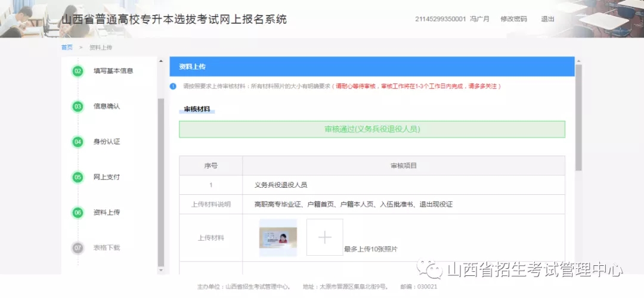
Task: Open 网上支付 step
Action: tap(107, 177)
